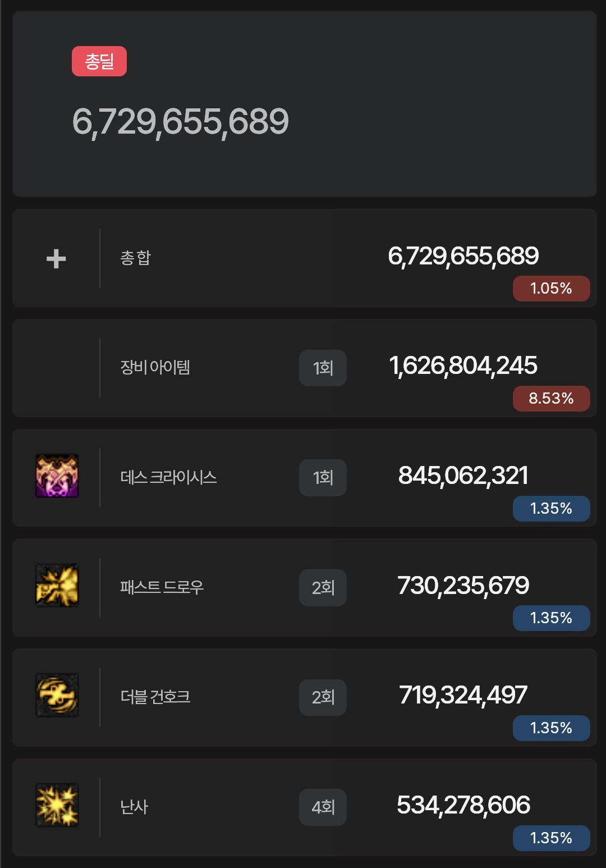The height and width of the screenshot is (868, 606).
Task: Open the 장비 아이템 row label
Action: pyautogui.click(x=155, y=367)
